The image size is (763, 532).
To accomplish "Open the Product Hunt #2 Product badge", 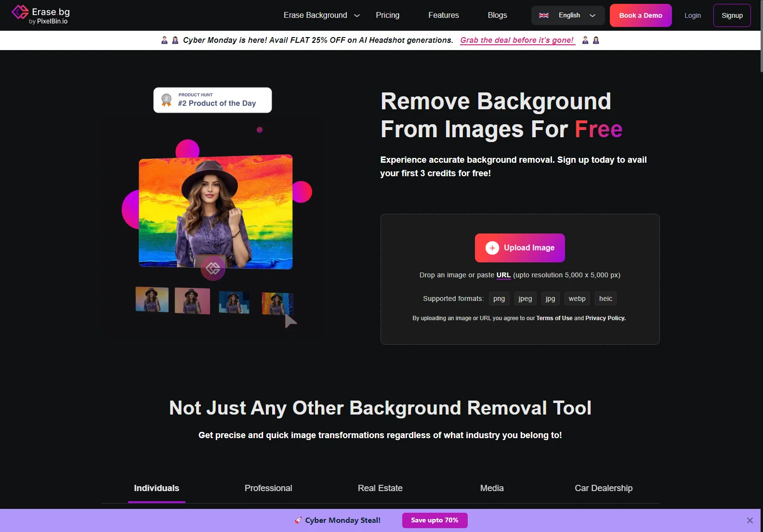I will (212, 100).
